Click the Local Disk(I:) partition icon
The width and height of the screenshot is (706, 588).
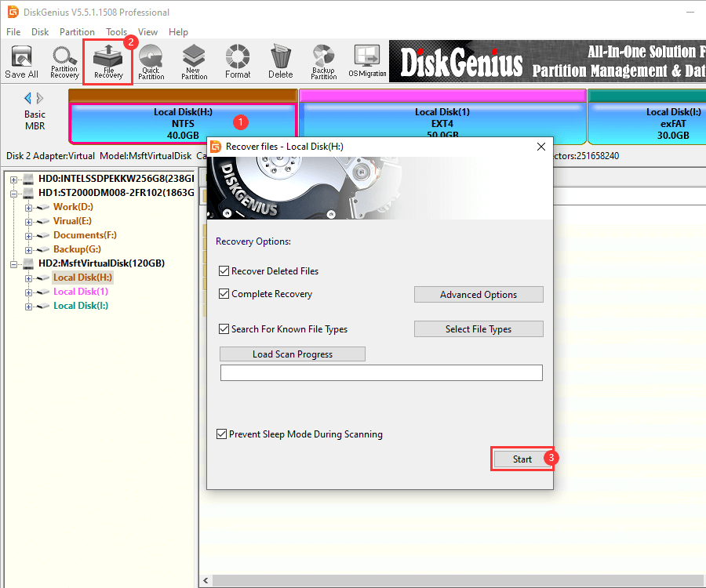pyautogui.click(x=43, y=306)
